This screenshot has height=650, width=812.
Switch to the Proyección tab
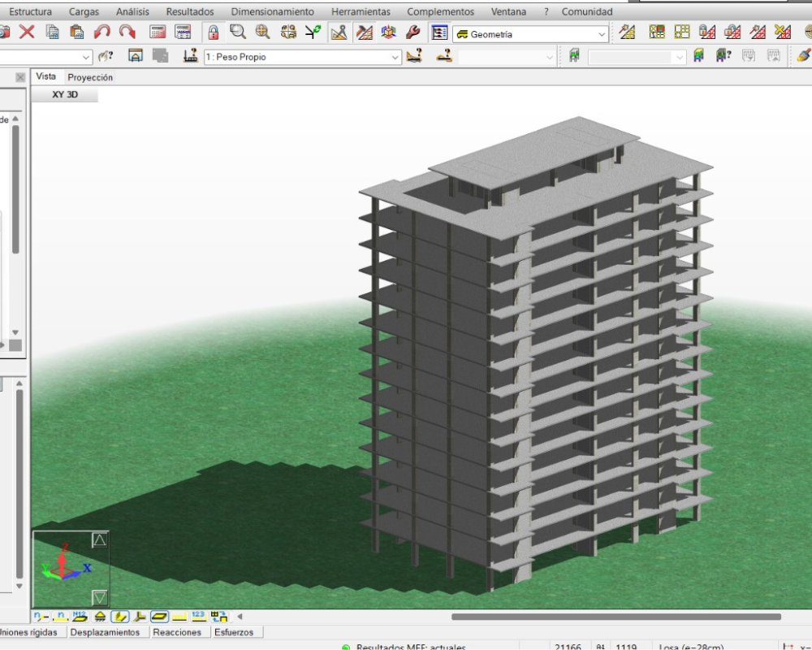(90, 77)
